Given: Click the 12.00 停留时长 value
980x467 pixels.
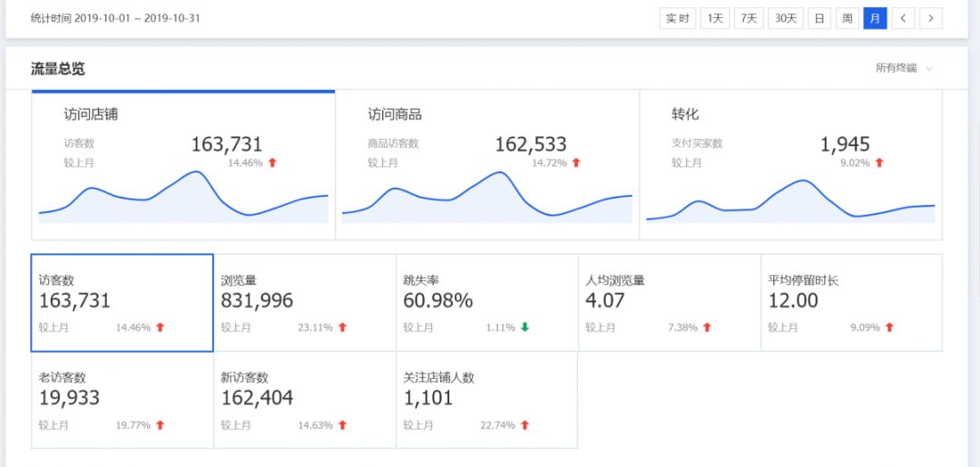Looking at the screenshot, I should pyautogui.click(x=793, y=301).
